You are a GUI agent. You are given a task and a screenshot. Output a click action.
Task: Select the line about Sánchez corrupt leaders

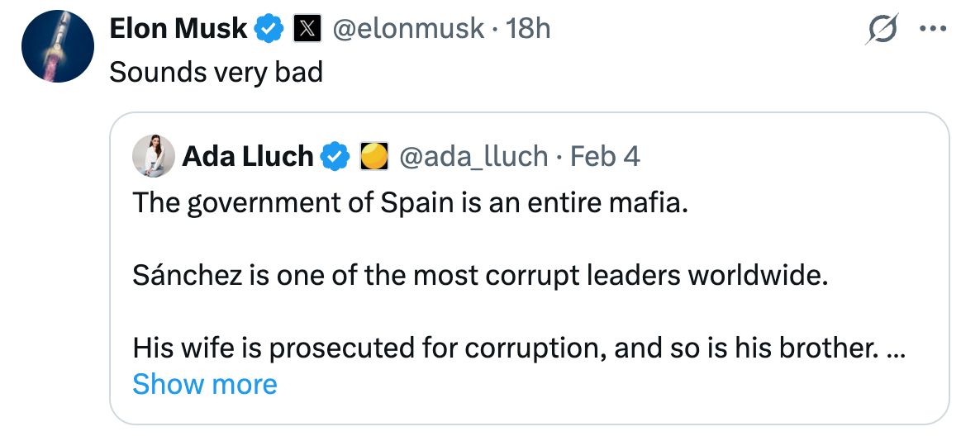(479, 276)
